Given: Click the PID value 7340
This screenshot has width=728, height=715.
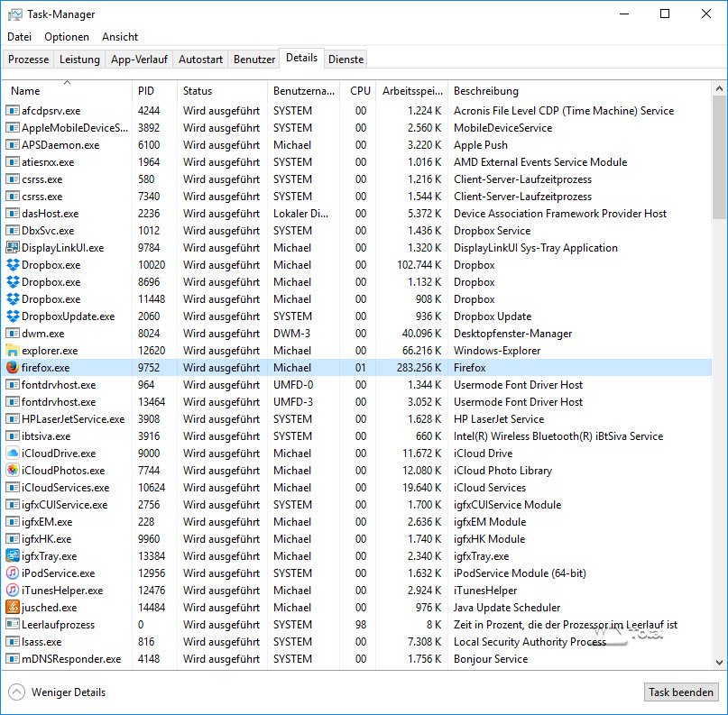Looking at the screenshot, I should [149, 197].
